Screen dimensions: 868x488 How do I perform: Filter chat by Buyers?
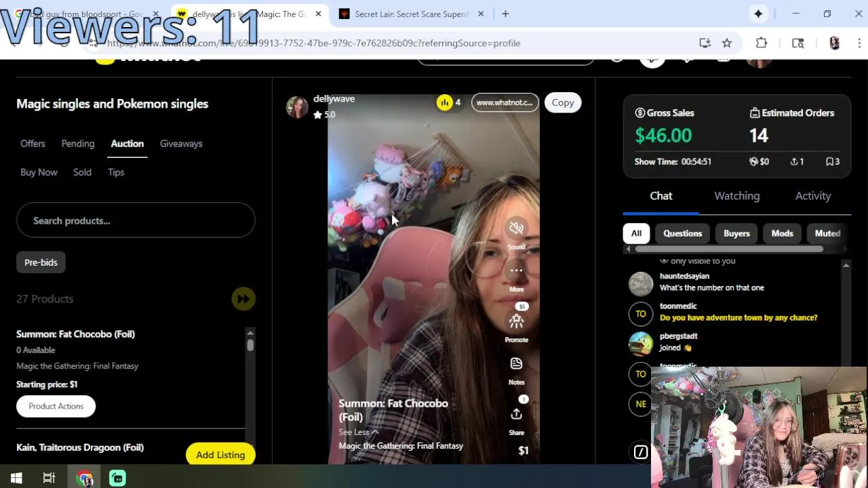coord(736,233)
